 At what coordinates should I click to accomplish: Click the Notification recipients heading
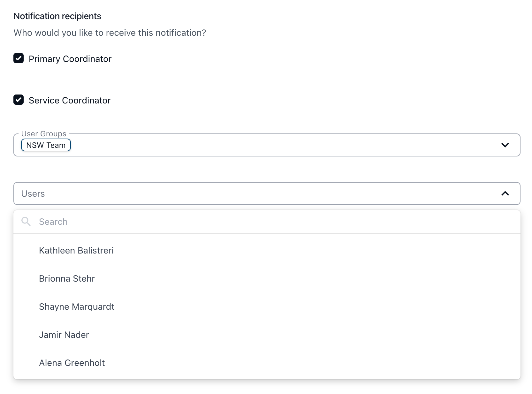(57, 16)
